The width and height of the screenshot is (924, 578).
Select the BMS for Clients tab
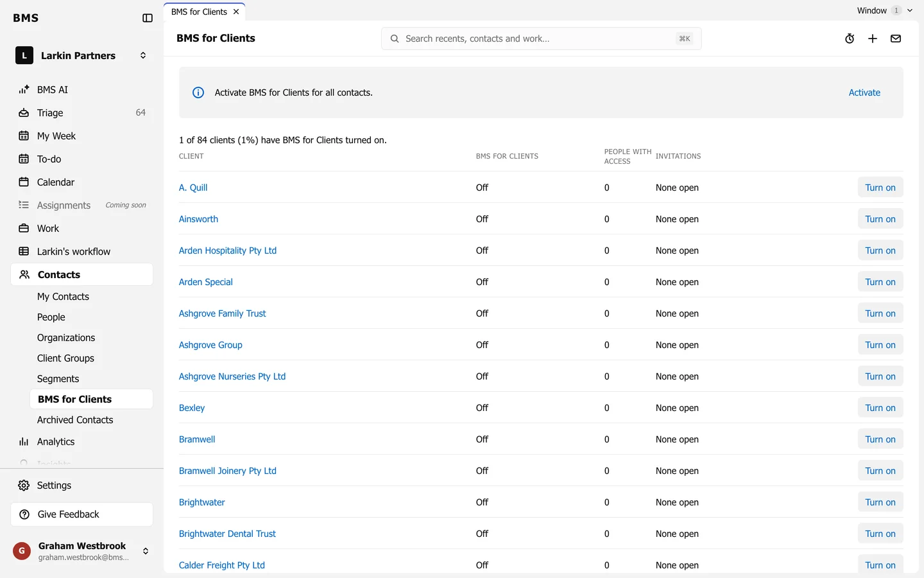[199, 12]
